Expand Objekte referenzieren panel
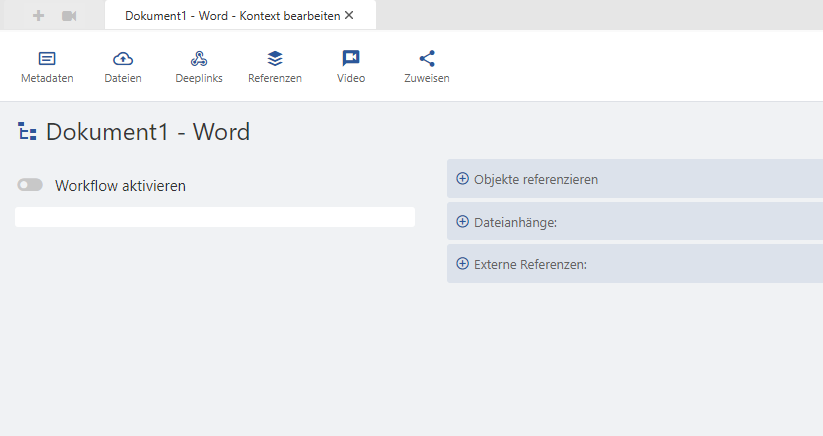The width and height of the screenshot is (823, 436). 635,179
